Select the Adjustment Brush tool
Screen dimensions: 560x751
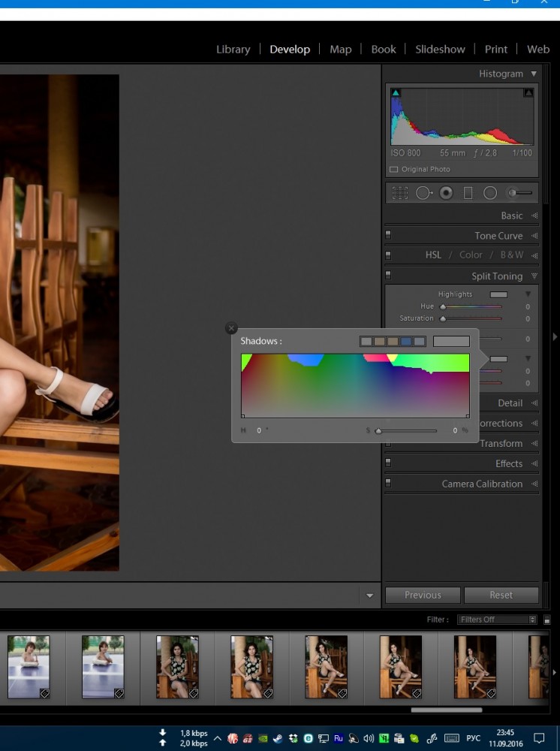click(519, 193)
